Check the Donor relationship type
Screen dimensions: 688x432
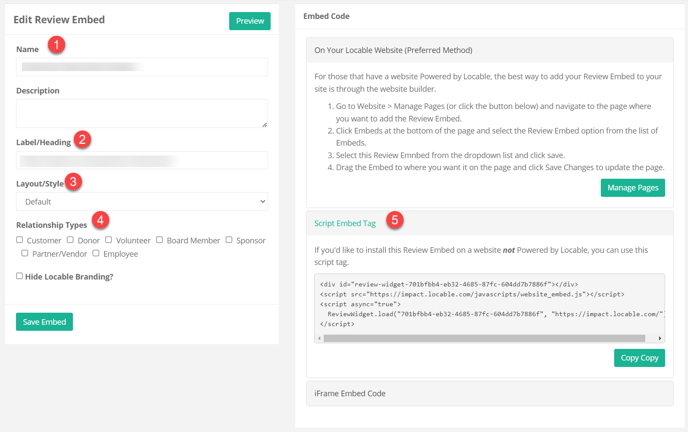pyautogui.click(x=70, y=239)
